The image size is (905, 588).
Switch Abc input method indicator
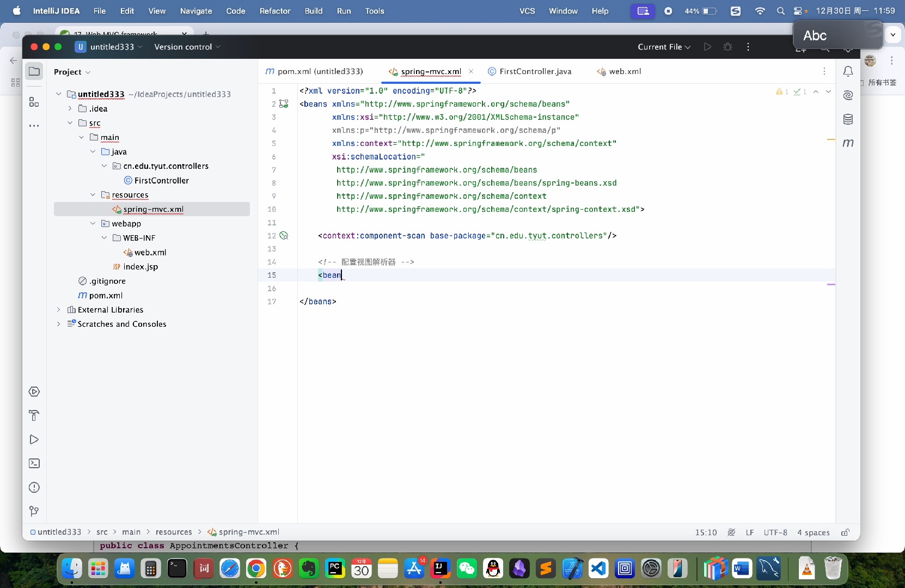[837, 35]
